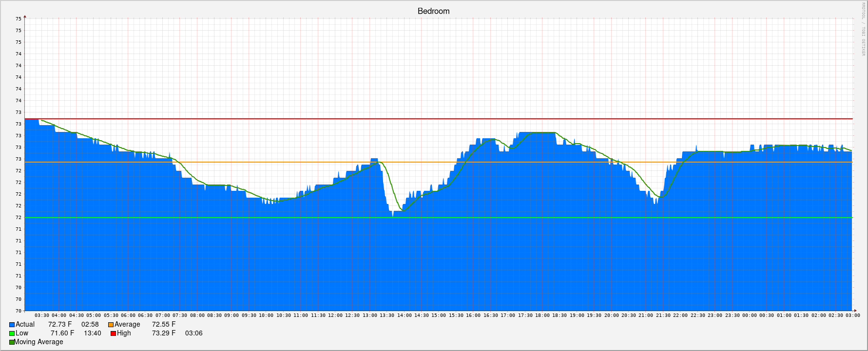This screenshot has width=868, height=351.
Task: Click the Low timestamp 13:40 in the legend
Action: [x=92, y=333]
